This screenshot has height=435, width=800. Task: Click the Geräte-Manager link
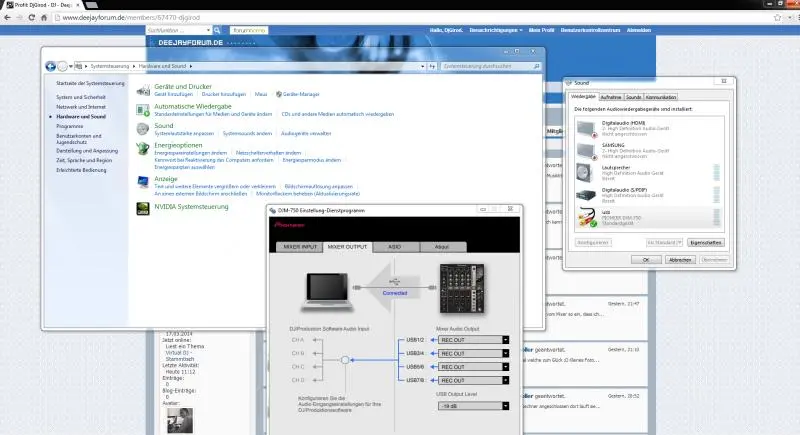(299, 93)
